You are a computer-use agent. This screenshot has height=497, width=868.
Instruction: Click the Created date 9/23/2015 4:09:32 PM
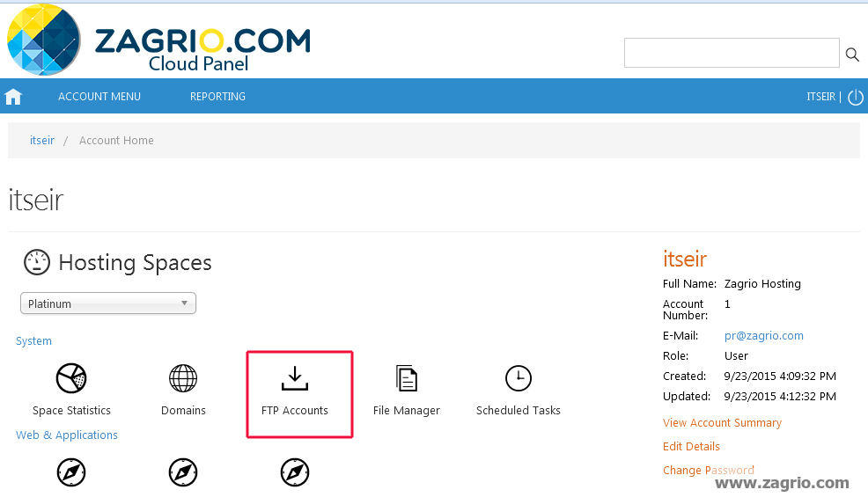pyautogui.click(x=780, y=376)
